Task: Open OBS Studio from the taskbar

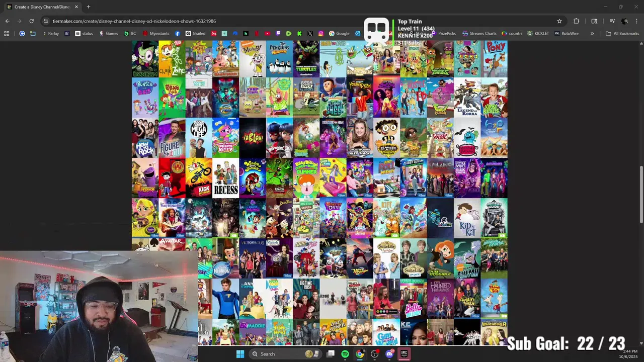Action: [374, 354]
